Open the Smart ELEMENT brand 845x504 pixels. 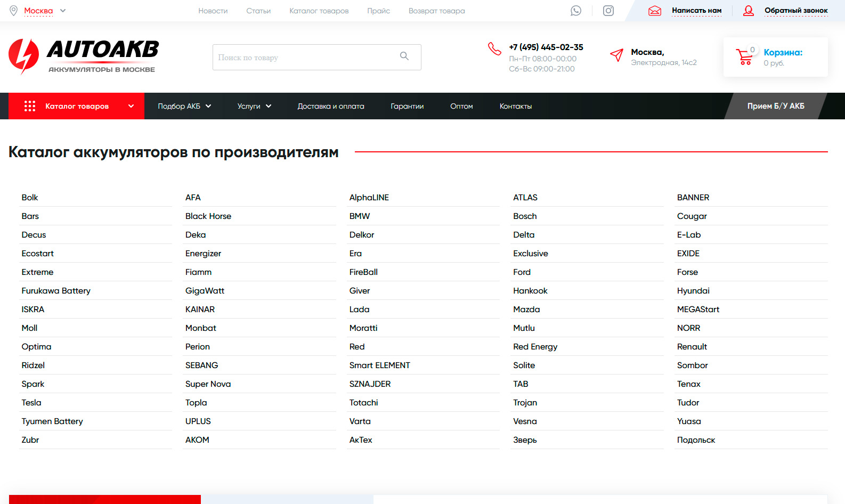pyautogui.click(x=380, y=365)
